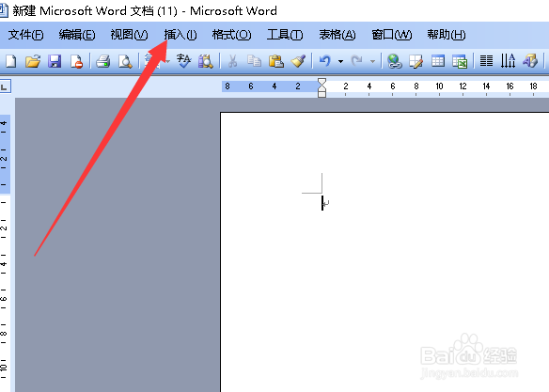Click inside the blank document page
The width and height of the screenshot is (549, 392).
(x=384, y=252)
